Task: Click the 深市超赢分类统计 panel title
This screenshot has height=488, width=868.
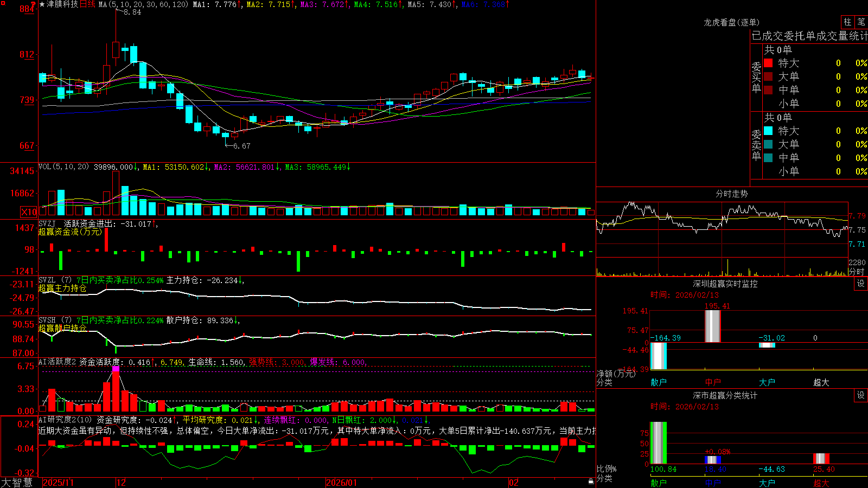Action: point(725,395)
